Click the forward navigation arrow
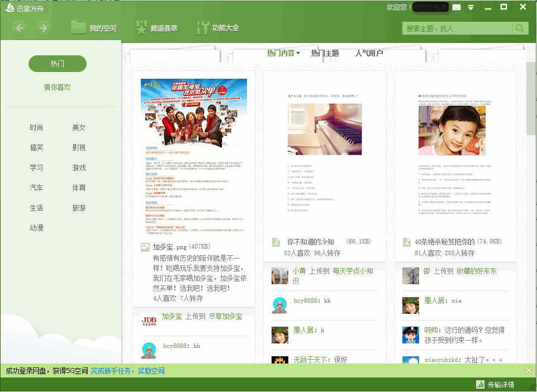The image size is (537, 392). click(x=43, y=28)
